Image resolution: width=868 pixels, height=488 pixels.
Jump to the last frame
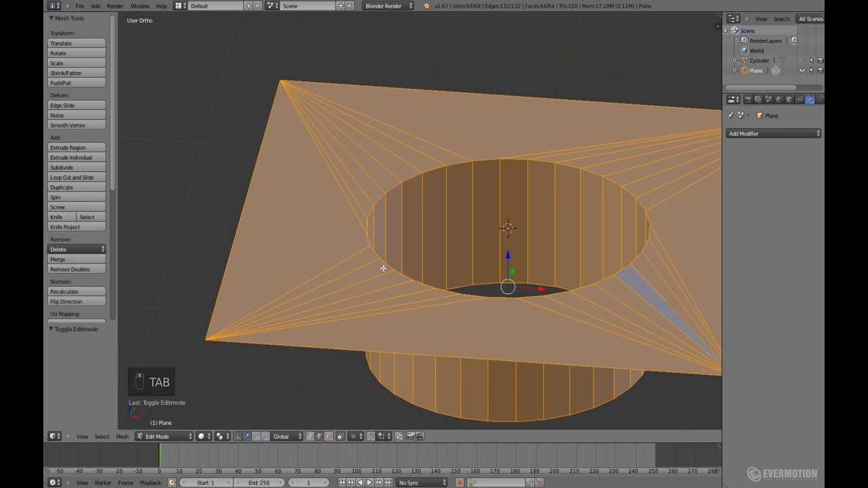click(x=387, y=483)
